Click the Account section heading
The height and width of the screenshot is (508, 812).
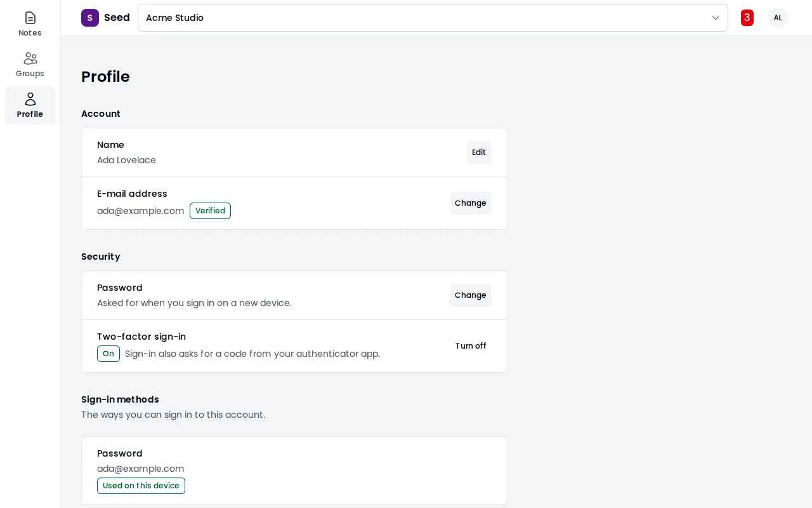tap(100, 114)
